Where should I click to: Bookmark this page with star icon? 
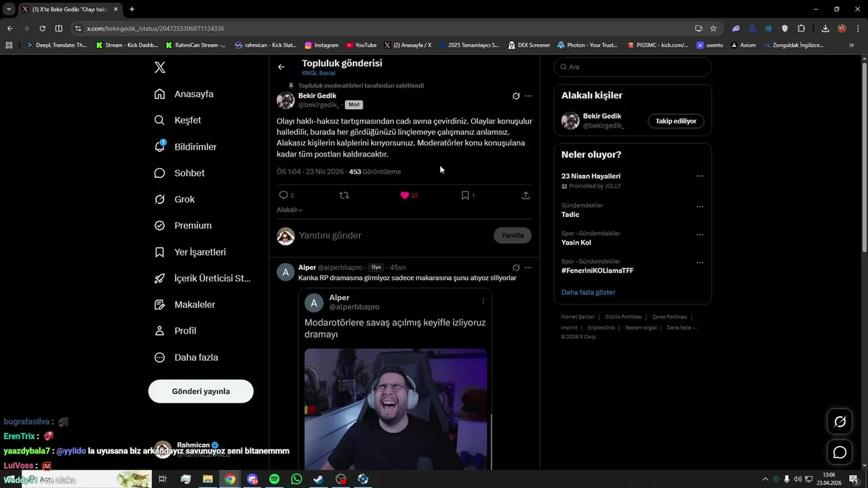(x=713, y=28)
